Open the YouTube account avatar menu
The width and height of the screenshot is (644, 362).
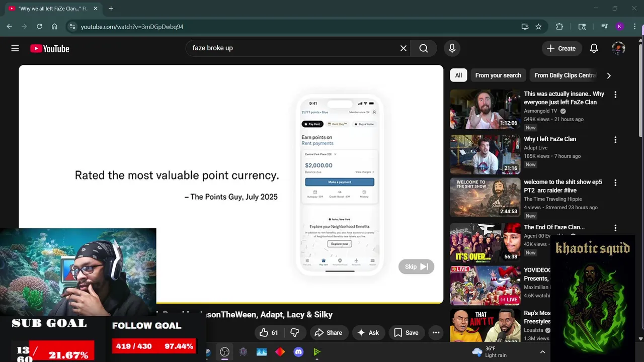pos(618,48)
